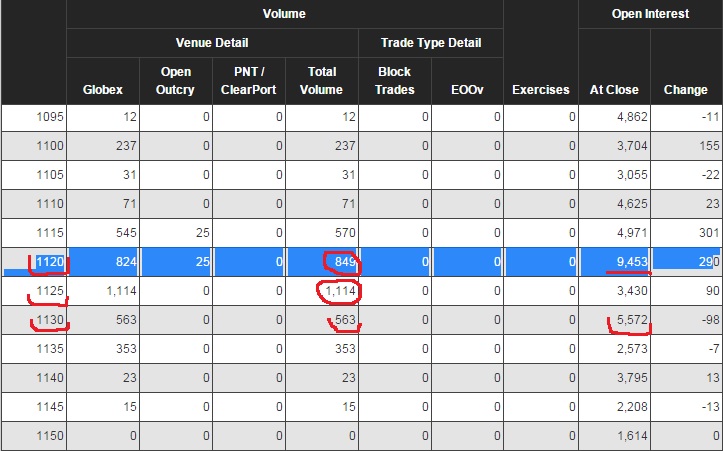Select strike 1105 row label
This screenshot has height=451, width=723.
pyautogui.click(x=50, y=175)
